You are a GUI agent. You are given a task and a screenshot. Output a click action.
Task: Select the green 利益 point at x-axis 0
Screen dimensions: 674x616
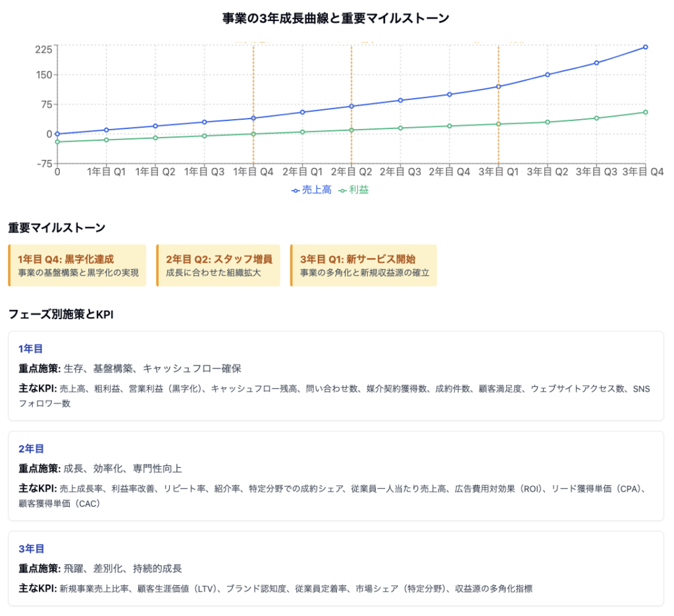[x=57, y=141]
